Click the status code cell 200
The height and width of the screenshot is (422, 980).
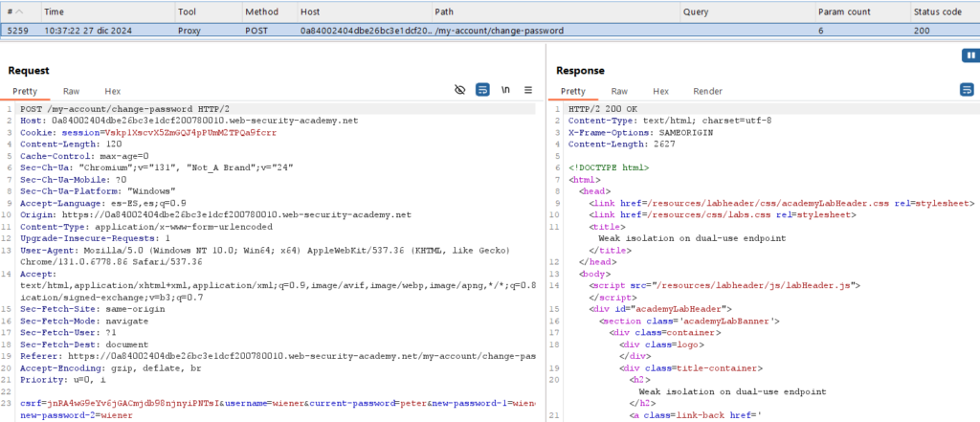point(922,30)
